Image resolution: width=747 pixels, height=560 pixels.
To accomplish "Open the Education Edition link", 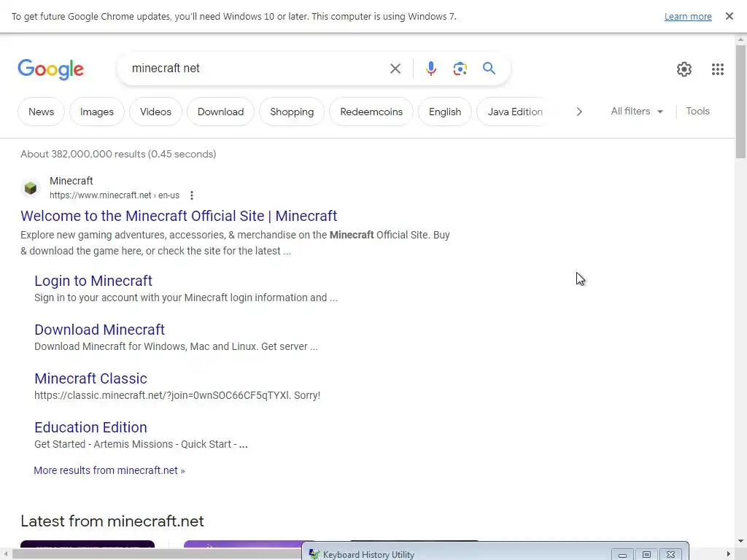I will [x=90, y=427].
